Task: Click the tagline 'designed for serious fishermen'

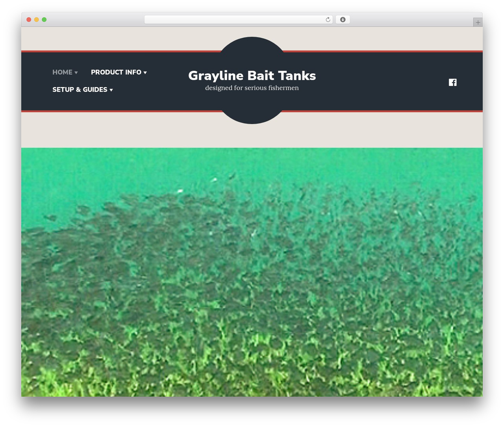Action: (x=252, y=88)
